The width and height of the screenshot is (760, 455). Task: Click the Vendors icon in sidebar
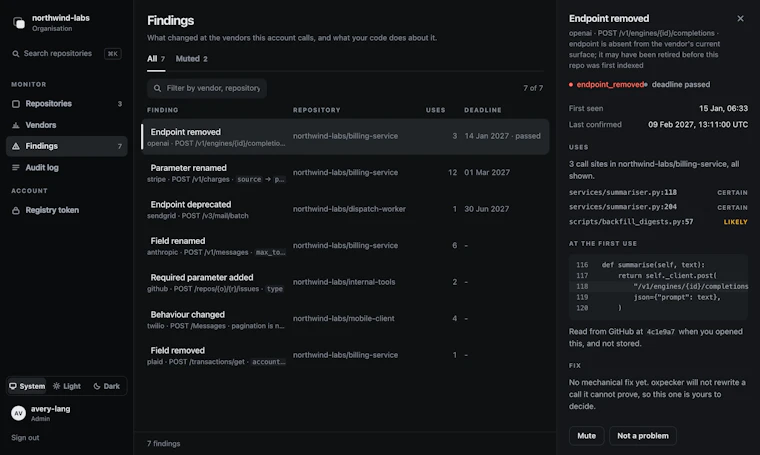(16, 125)
